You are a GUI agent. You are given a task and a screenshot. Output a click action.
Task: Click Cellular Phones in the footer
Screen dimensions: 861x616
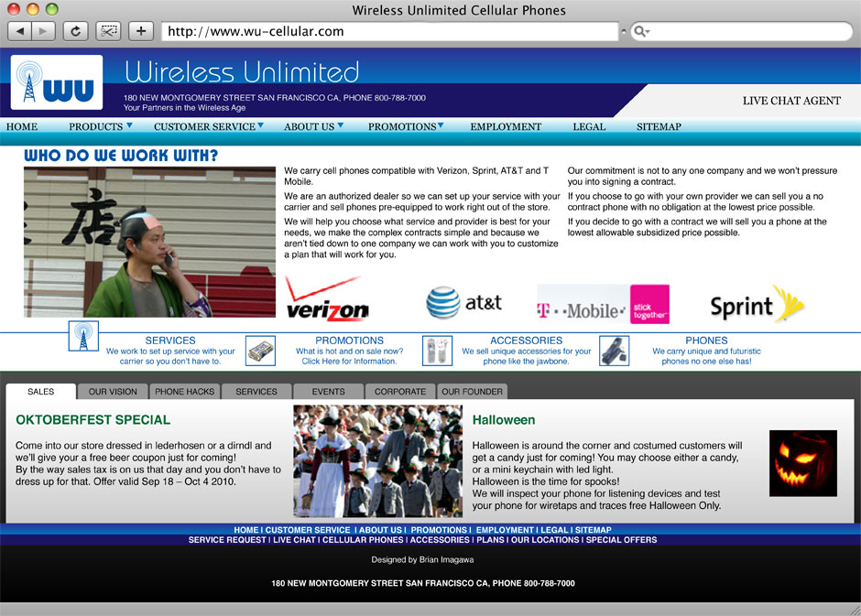point(363,540)
